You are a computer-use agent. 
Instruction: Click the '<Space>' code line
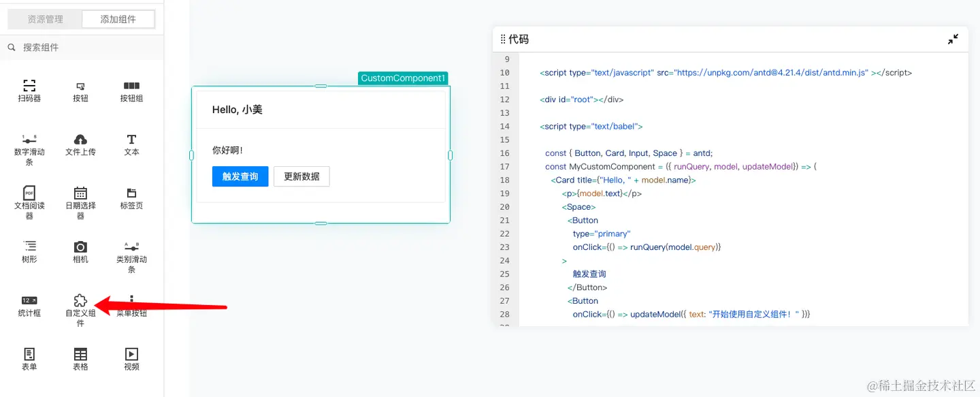pos(578,206)
